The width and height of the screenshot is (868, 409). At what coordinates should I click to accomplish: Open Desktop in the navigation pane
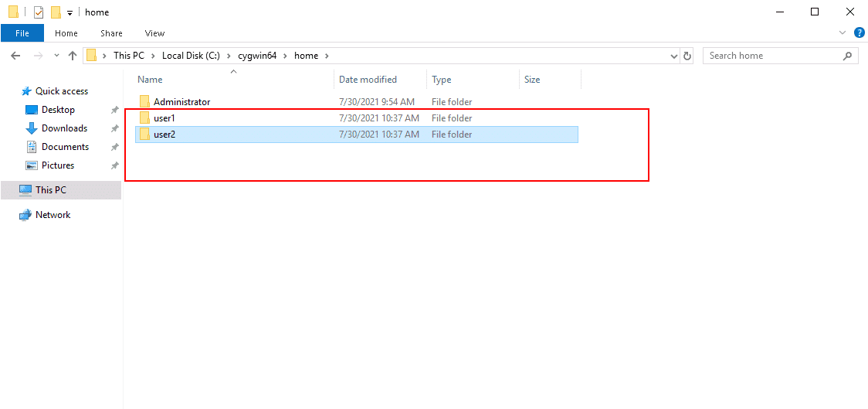point(58,110)
